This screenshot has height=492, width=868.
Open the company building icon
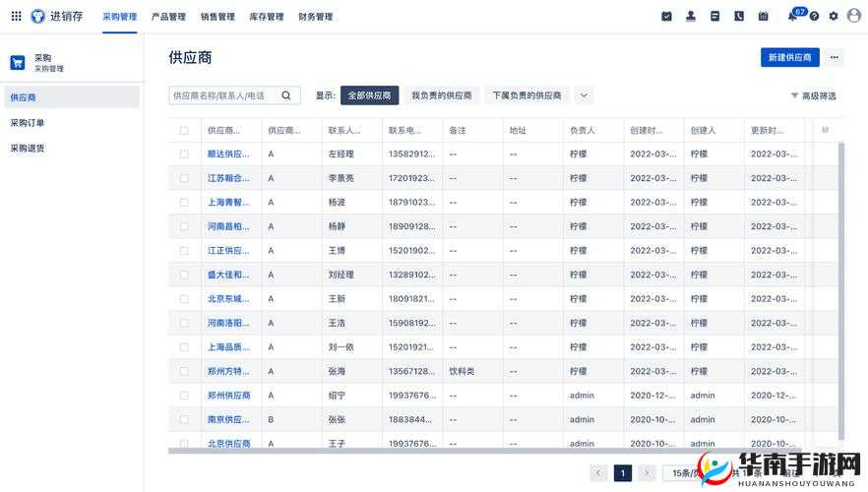(x=764, y=16)
